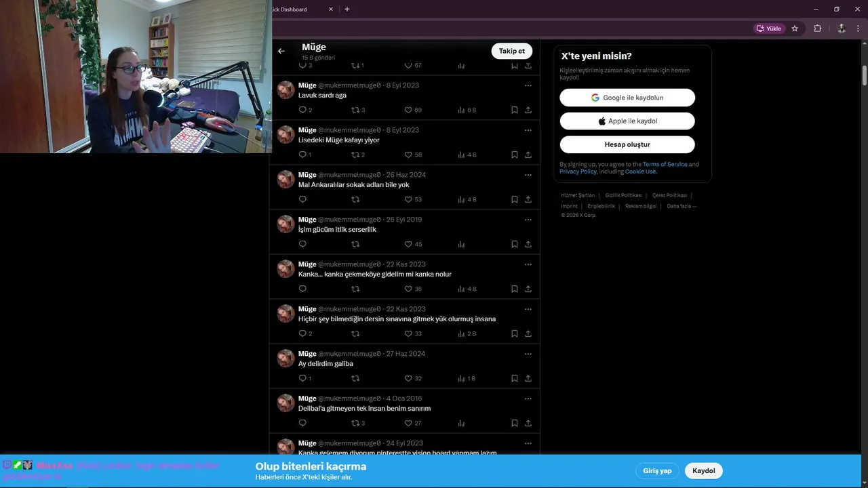The width and height of the screenshot is (868, 488).
Task: Bookmark this page with the star icon
Action: click(x=795, y=28)
